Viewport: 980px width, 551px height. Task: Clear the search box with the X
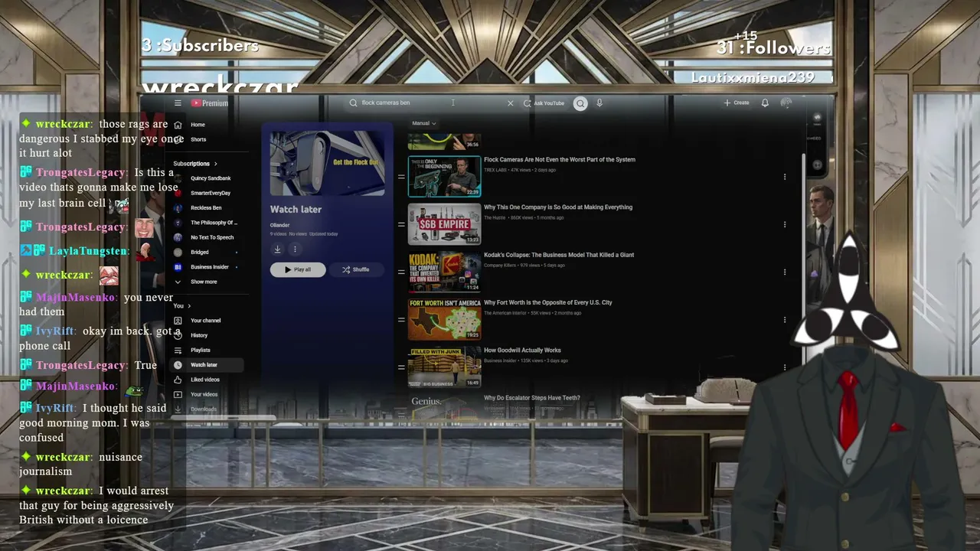click(511, 103)
